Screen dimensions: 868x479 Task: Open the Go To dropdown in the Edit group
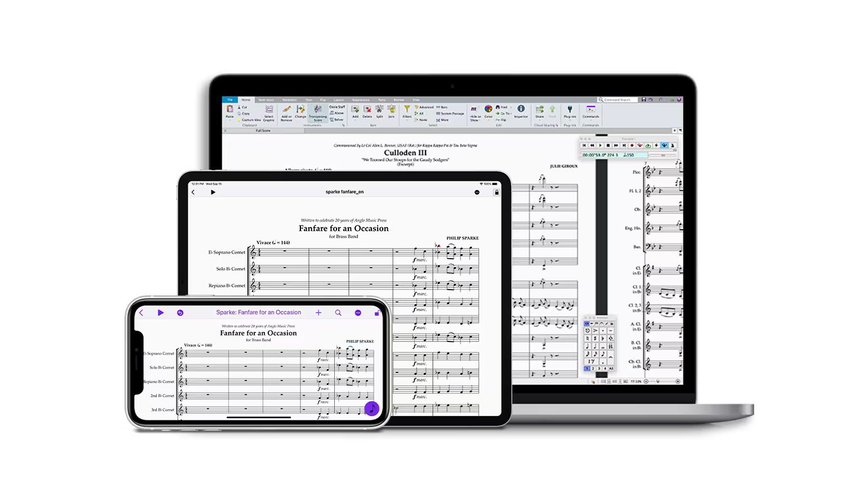point(505,113)
